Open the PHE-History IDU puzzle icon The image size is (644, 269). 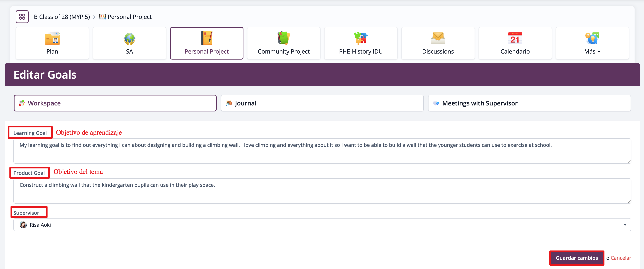tap(360, 38)
